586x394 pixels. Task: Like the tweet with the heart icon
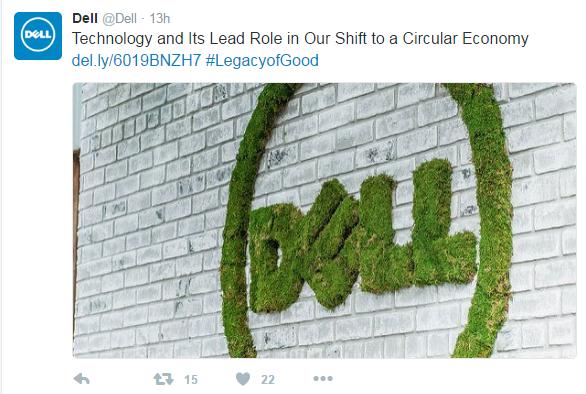point(243,379)
